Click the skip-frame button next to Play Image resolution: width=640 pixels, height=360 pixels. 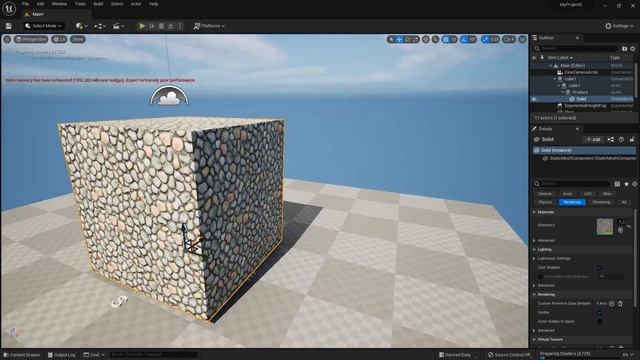coord(152,26)
